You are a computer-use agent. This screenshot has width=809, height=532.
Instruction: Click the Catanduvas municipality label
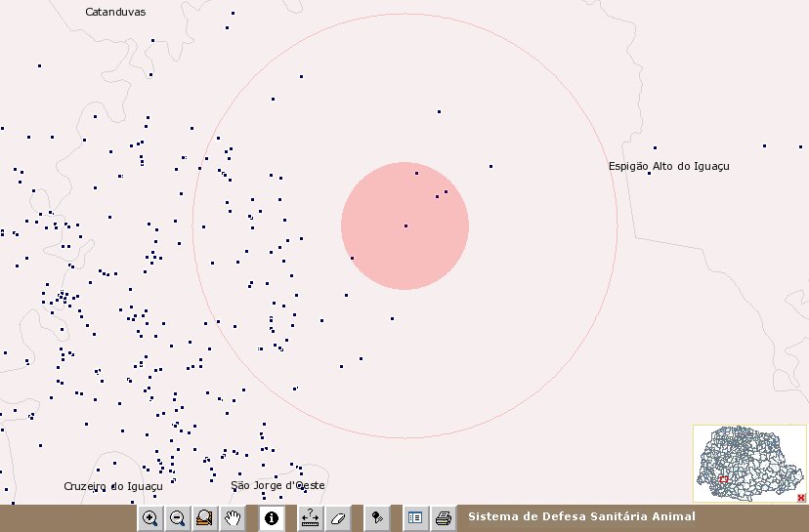[x=115, y=13]
